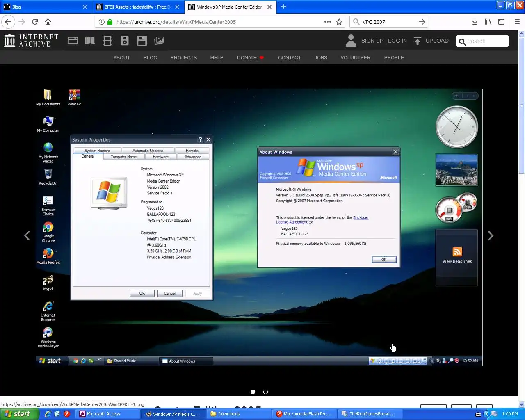Go to the VOLUNTEER page
This screenshot has height=420, width=525.
click(x=356, y=58)
